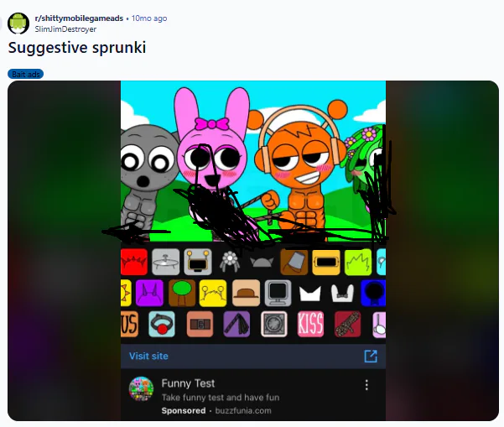Filter by the Bait ads flair tag
The image size is (504, 427).
tap(25, 75)
